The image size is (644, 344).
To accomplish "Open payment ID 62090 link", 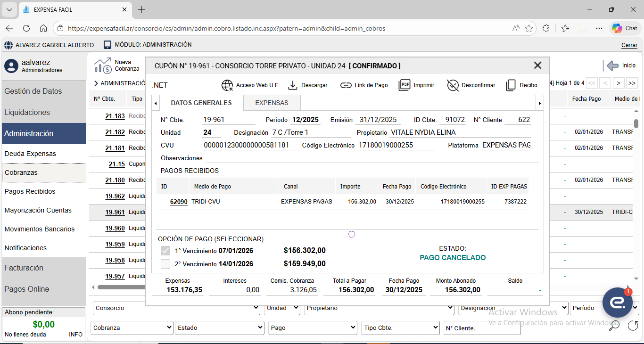I will (x=179, y=202).
